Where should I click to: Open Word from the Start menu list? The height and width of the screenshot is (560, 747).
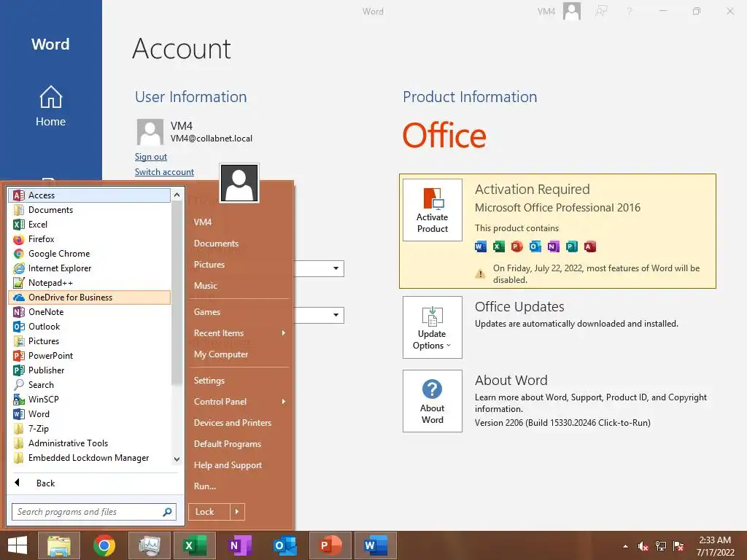coord(89,414)
